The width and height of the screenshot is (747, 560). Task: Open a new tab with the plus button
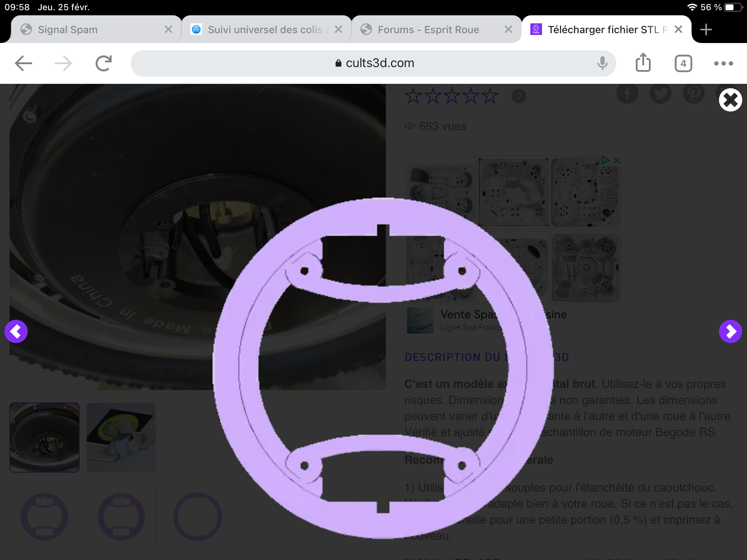pos(706,30)
